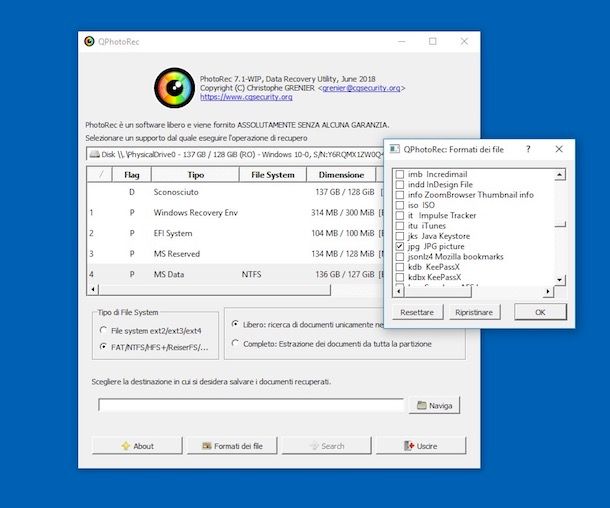Click format list scroll right arrow
The image size is (610, 508).
point(548,291)
